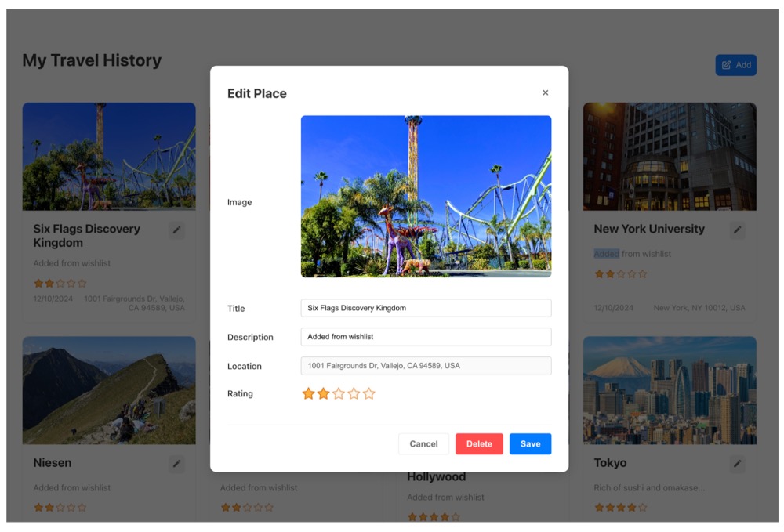The width and height of the screenshot is (784, 532).
Task: Click the pencil edit icon on New York University card
Action: 737,230
